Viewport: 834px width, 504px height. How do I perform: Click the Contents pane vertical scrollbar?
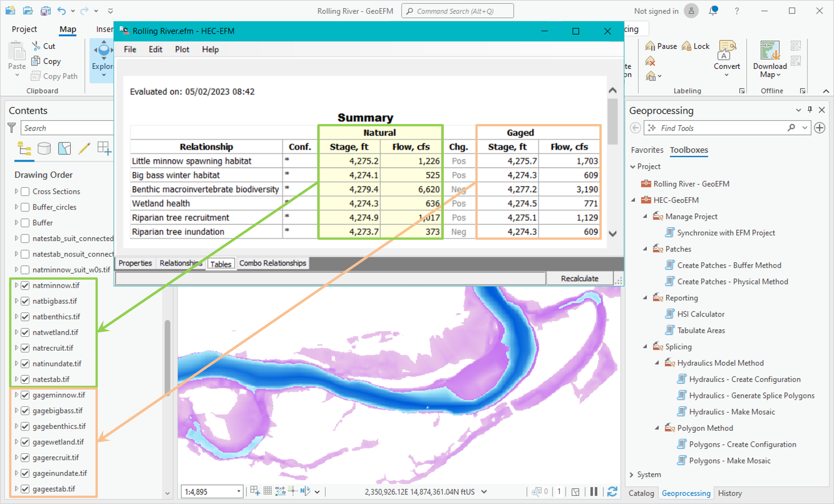[167, 357]
